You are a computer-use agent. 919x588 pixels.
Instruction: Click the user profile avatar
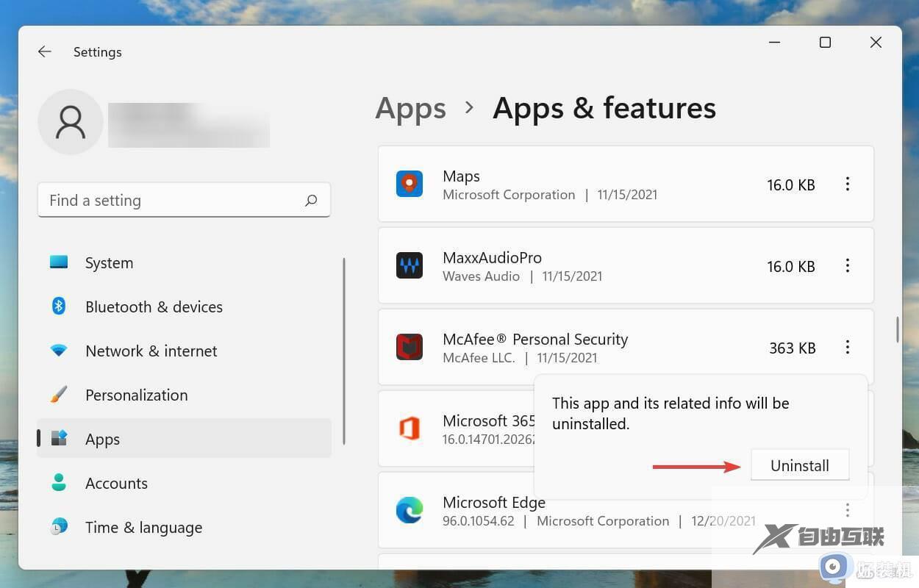[70, 121]
